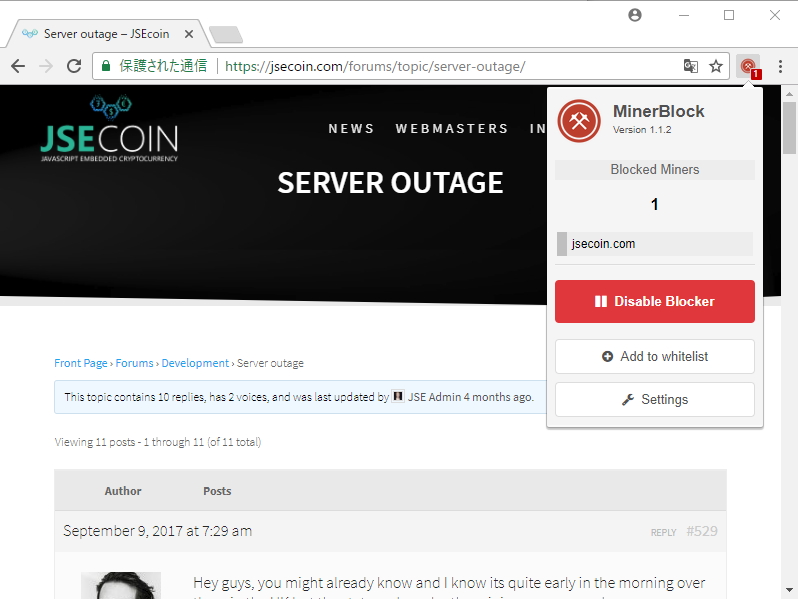Select the jsecoin.com blocked miner entry

click(x=654, y=244)
